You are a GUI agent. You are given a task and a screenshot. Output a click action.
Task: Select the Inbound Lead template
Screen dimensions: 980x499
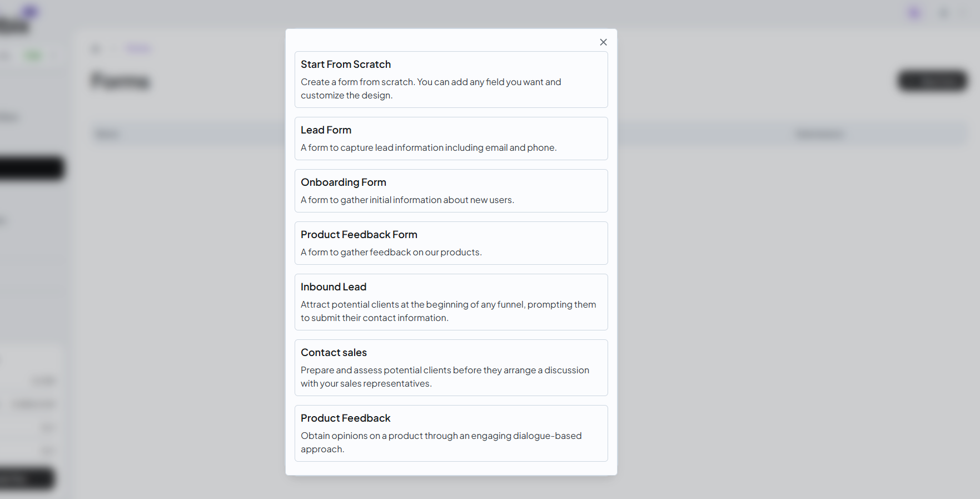(x=333, y=287)
